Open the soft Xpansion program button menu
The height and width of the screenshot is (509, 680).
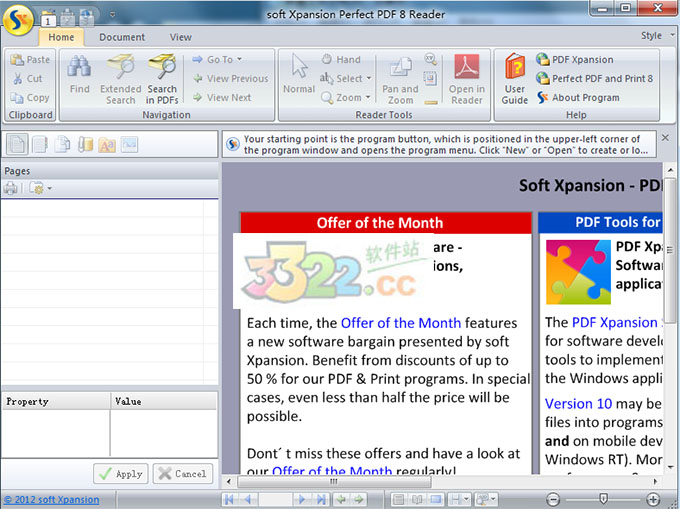(x=18, y=19)
